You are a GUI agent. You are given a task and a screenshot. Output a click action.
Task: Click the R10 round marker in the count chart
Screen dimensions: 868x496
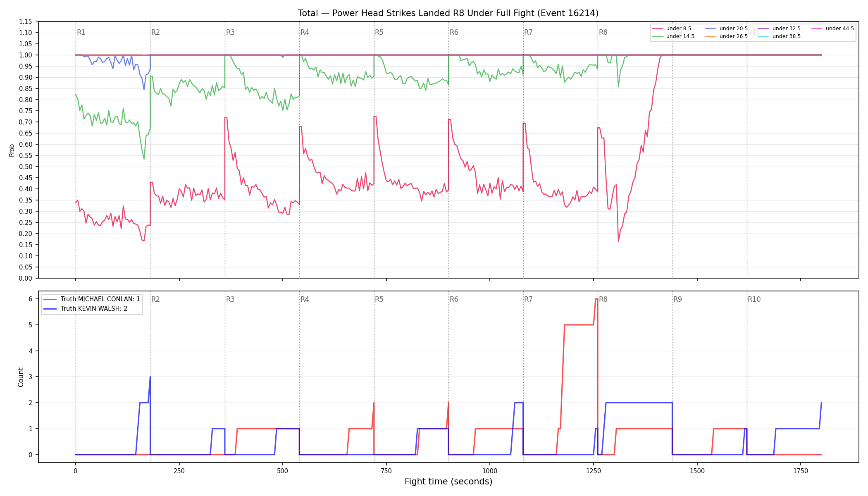(x=754, y=299)
